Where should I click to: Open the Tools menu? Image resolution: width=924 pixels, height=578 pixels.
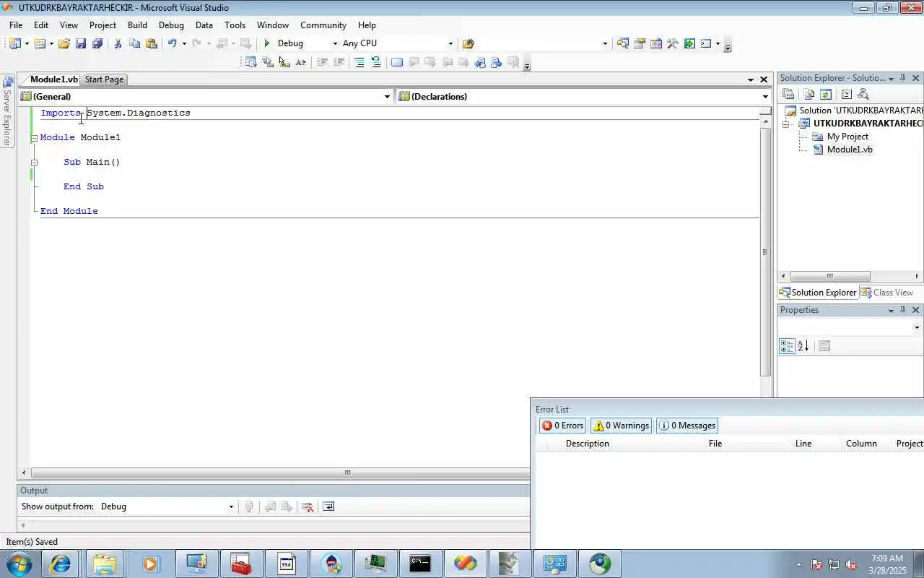pyautogui.click(x=235, y=25)
